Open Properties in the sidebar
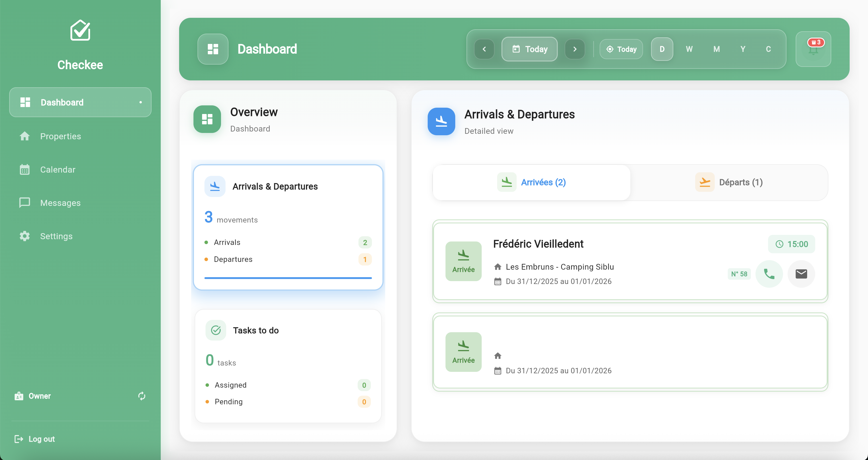The height and width of the screenshot is (460, 868). point(61,136)
